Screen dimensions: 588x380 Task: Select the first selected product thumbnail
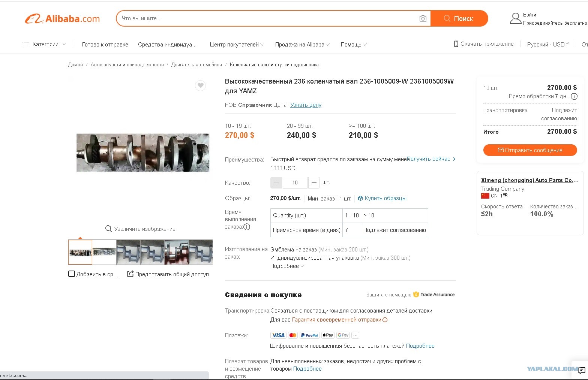(80, 252)
